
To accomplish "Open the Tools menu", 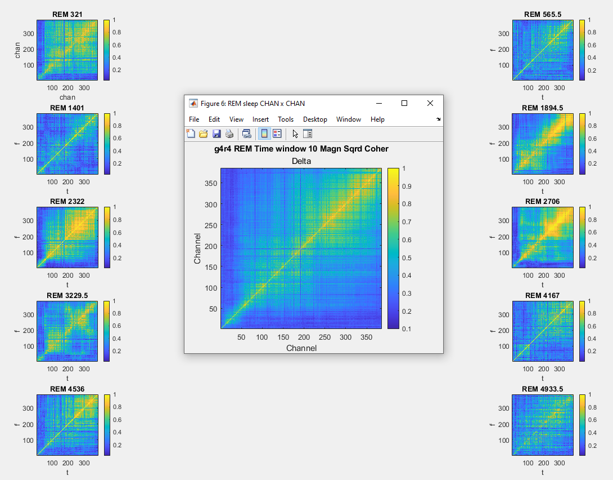I will click(x=285, y=119).
